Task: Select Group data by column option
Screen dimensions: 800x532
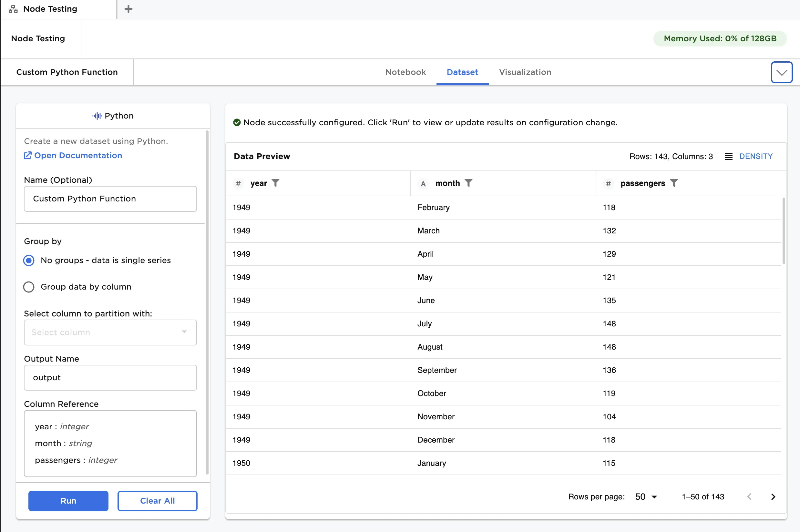Action: [x=29, y=287]
